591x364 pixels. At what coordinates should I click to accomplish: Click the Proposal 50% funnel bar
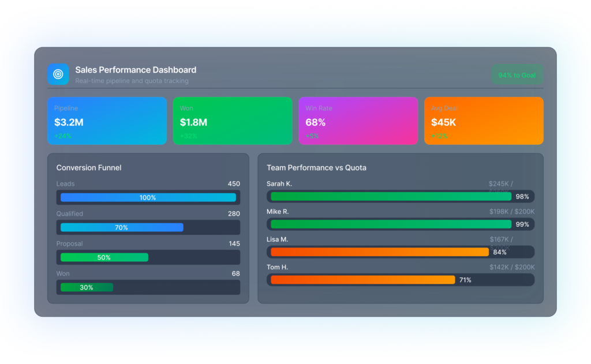(104, 257)
